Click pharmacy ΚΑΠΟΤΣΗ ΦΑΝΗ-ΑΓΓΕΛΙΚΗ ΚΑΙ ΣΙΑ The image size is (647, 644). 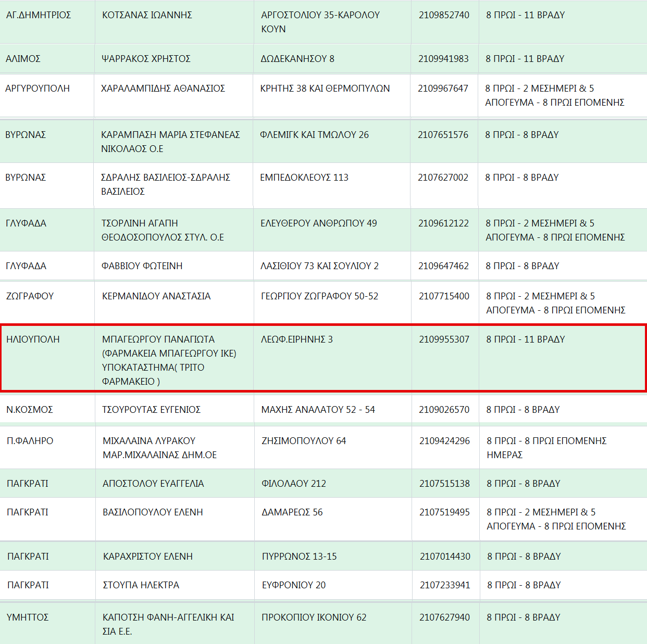[x=168, y=624]
